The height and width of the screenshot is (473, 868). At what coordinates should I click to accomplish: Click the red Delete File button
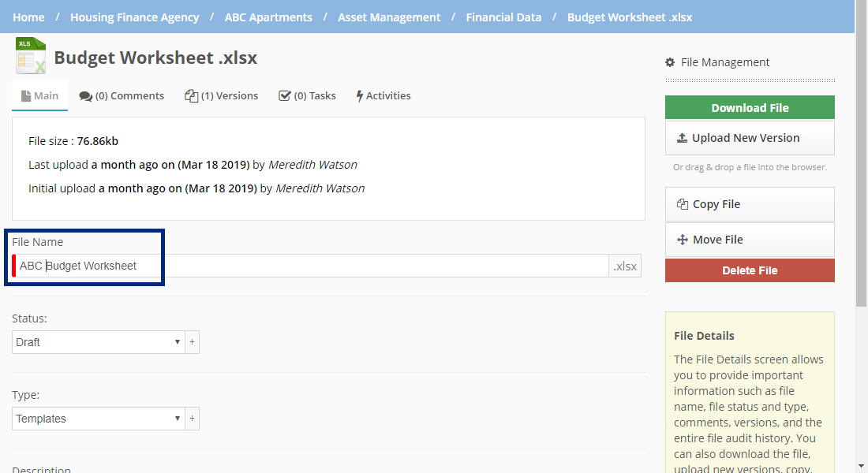(750, 270)
